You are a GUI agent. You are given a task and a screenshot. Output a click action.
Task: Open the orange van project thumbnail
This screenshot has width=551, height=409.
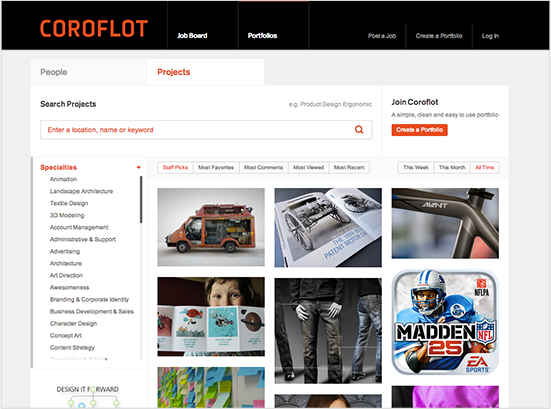click(211, 227)
